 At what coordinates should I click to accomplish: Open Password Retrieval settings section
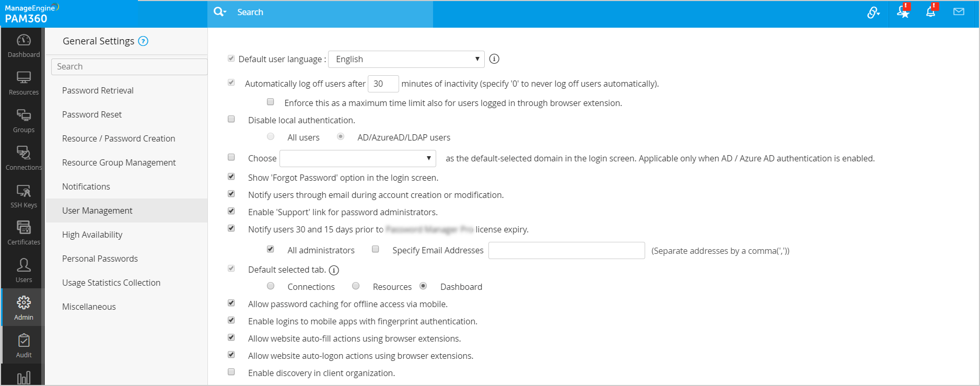(98, 90)
